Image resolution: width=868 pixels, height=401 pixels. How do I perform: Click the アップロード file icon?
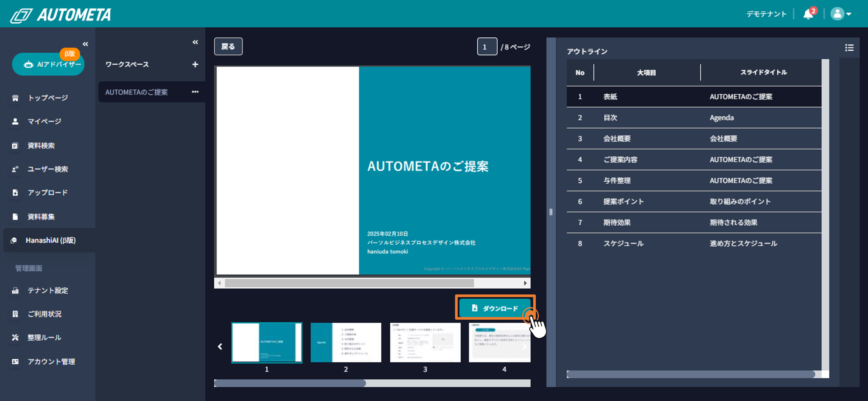point(15,193)
